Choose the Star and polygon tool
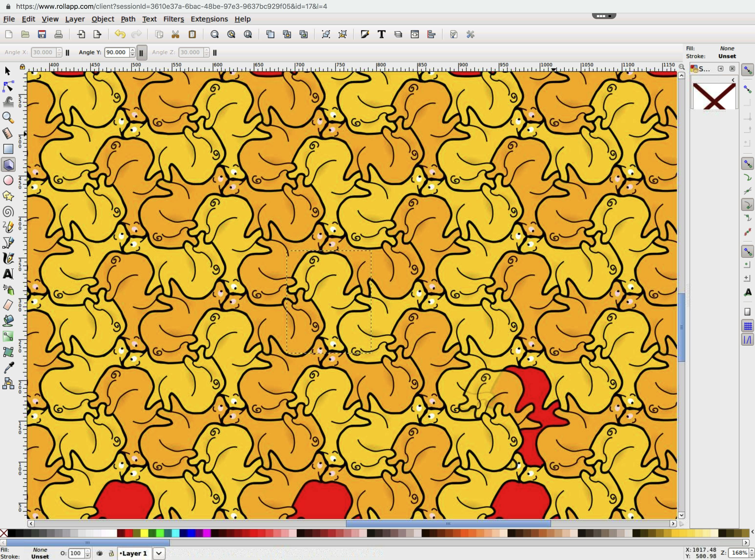Image resolution: width=755 pixels, height=560 pixels. point(9,196)
